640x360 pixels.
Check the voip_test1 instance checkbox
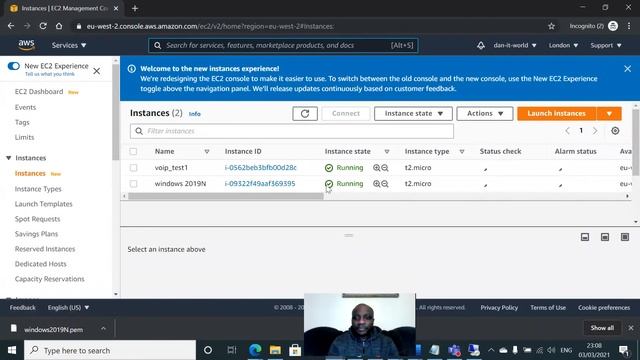(x=133, y=168)
